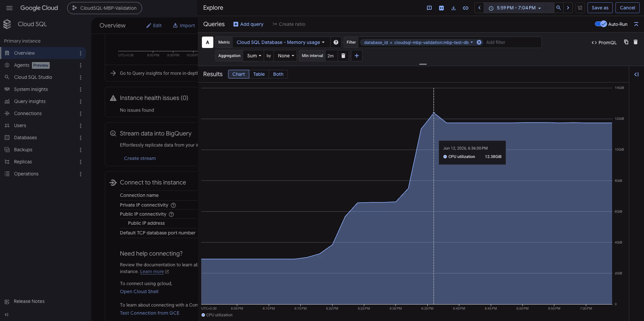Image resolution: width=644 pixels, height=321 pixels.
Task: Click Open Cloud Shell link
Action: click(x=139, y=291)
